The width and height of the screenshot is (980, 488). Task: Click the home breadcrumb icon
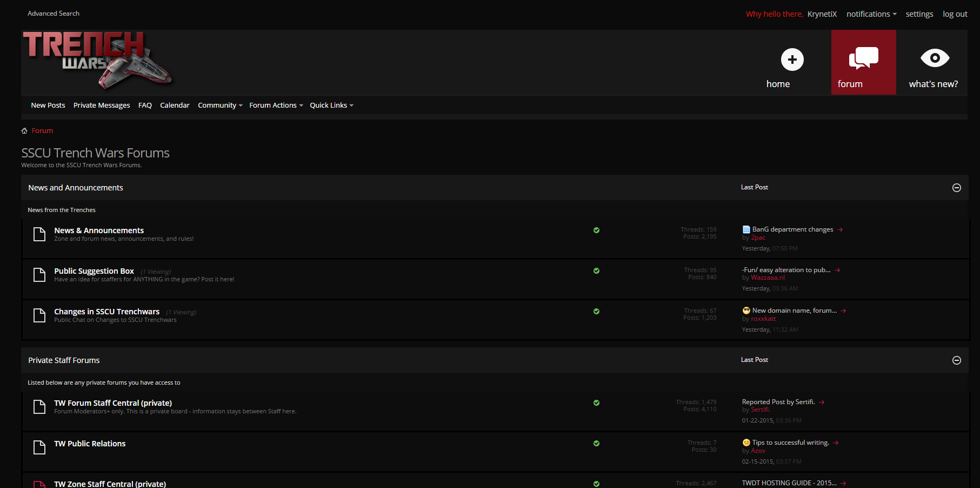pyautogui.click(x=24, y=131)
